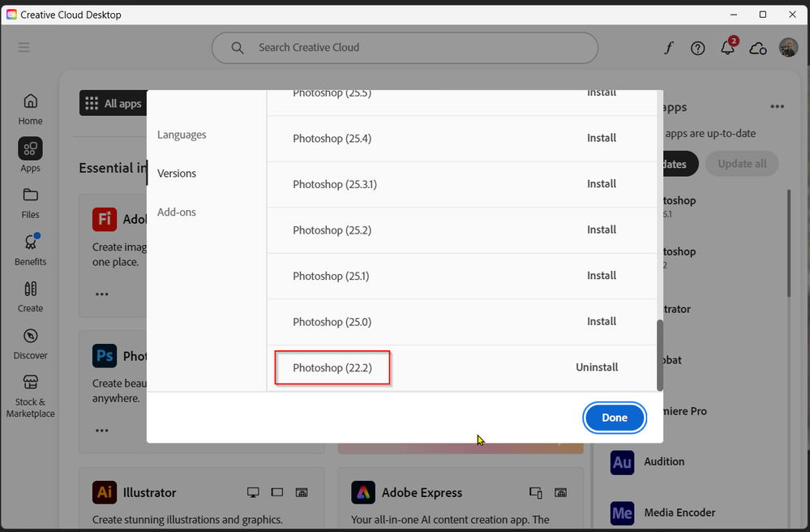
Task: Click the Search Creative Cloud field
Action: [405, 48]
